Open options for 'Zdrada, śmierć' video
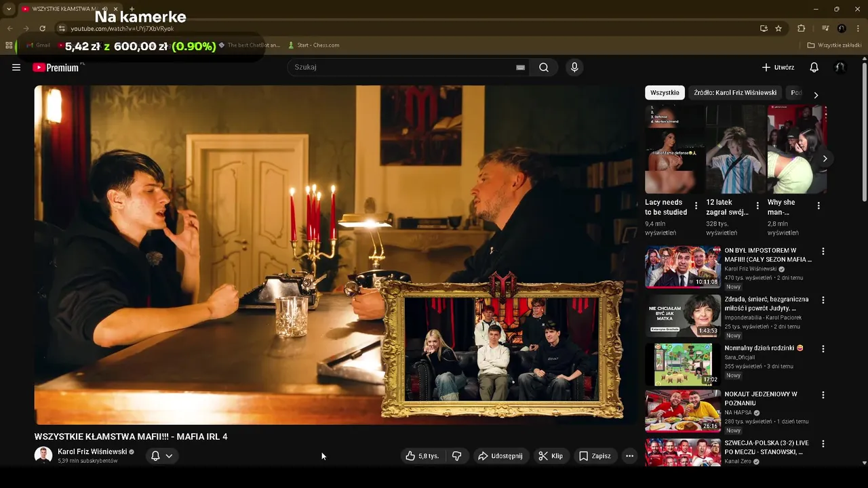 (823, 300)
